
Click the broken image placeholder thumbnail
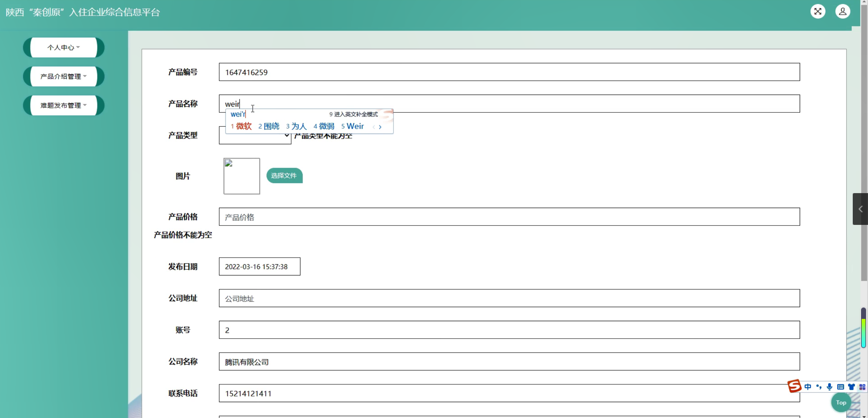pyautogui.click(x=242, y=176)
